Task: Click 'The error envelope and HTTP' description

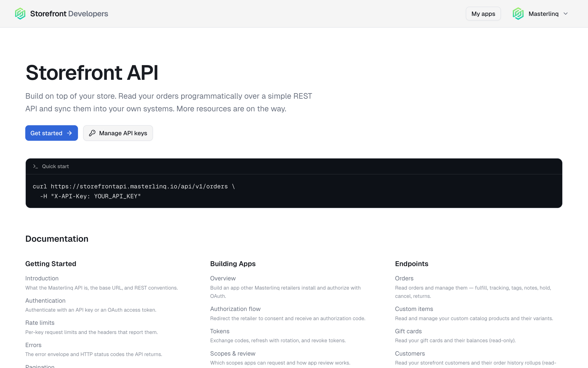Action: (93, 354)
